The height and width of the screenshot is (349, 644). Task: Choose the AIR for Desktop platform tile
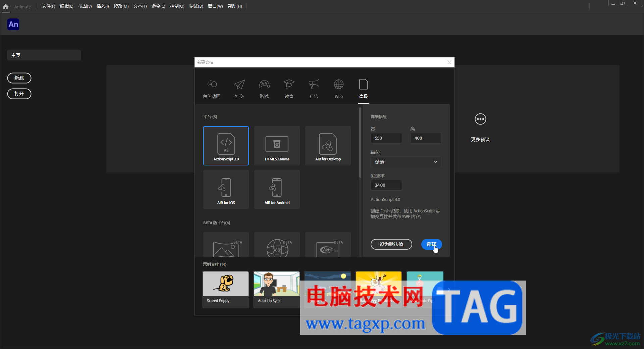tap(328, 146)
